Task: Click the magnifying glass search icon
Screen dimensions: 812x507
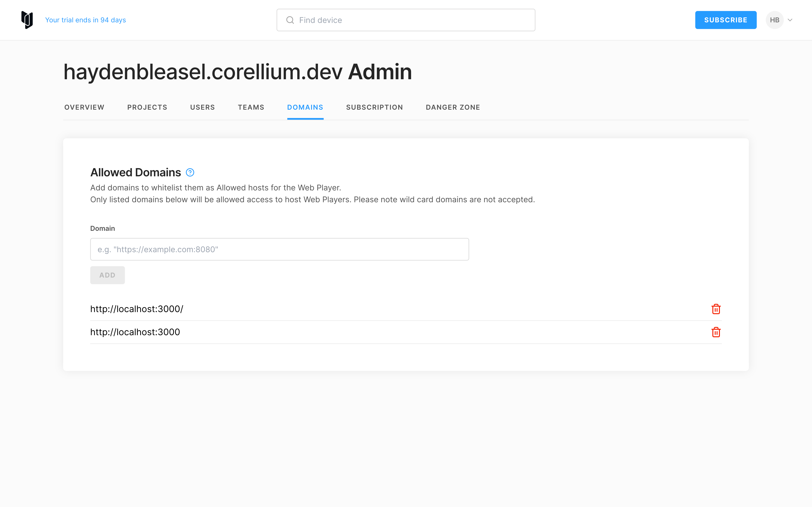Action: 290,20
